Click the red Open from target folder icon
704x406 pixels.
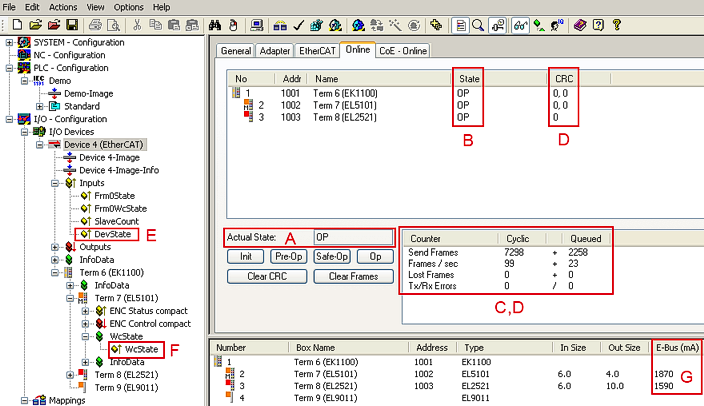pos(54,25)
